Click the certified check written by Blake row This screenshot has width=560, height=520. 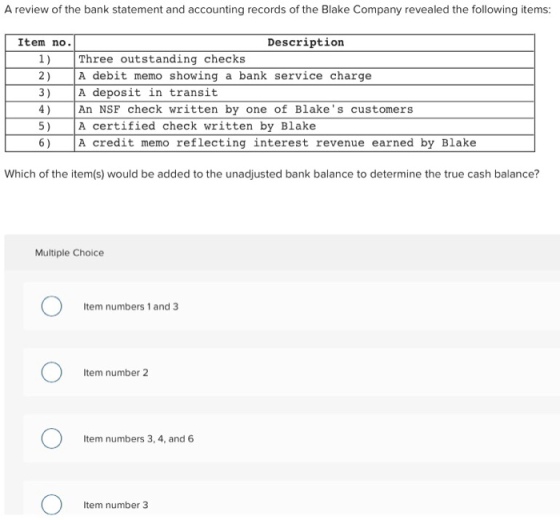tap(270, 126)
